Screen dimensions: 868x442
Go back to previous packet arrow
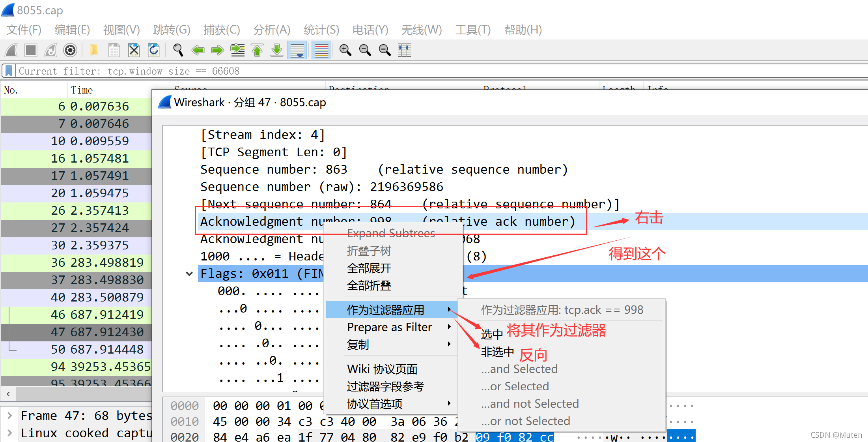(198, 50)
